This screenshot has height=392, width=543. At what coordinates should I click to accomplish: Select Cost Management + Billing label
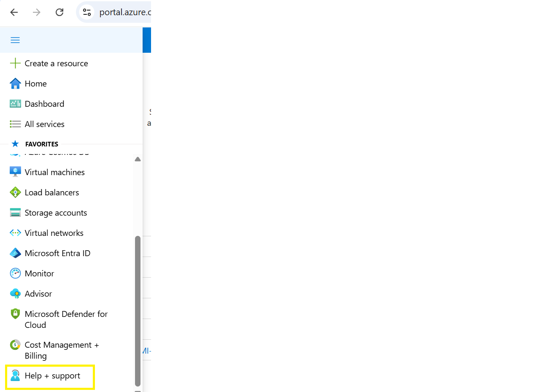[x=62, y=350]
